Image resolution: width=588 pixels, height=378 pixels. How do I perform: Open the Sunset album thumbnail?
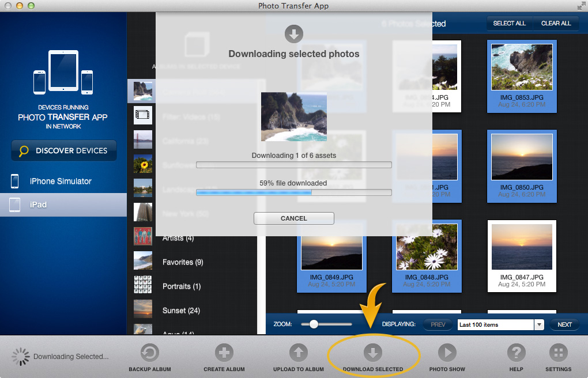[143, 309]
